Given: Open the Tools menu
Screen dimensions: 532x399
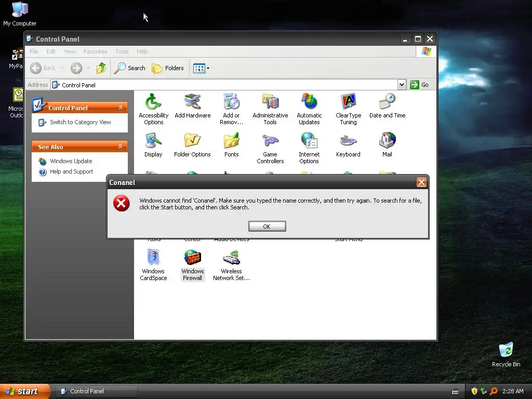Looking at the screenshot, I should pyautogui.click(x=122, y=51).
